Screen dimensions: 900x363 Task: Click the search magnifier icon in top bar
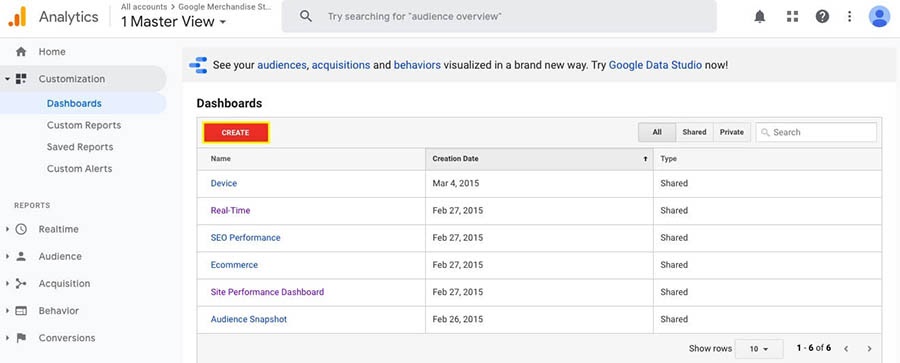(x=306, y=17)
